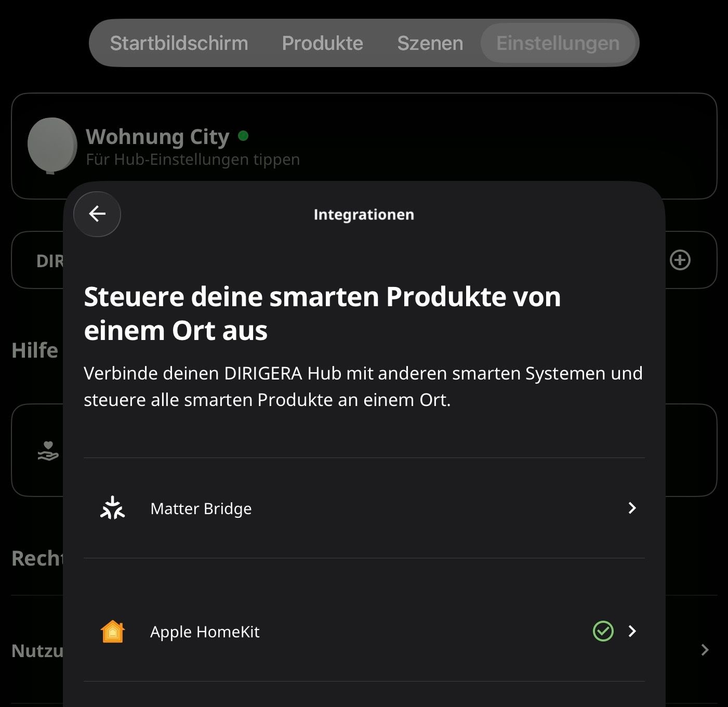728x707 pixels.
Task: Tap the plus circle add icon
Action: [x=680, y=260]
